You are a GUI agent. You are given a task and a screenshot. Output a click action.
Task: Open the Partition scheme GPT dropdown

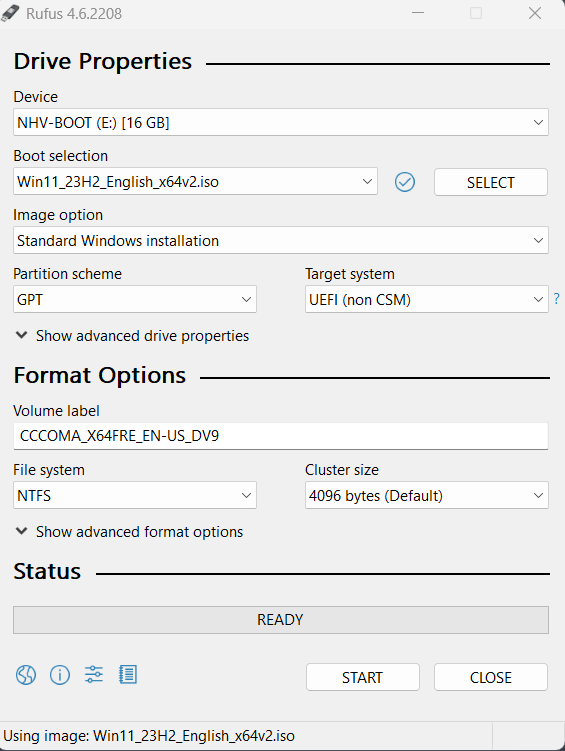tap(135, 299)
